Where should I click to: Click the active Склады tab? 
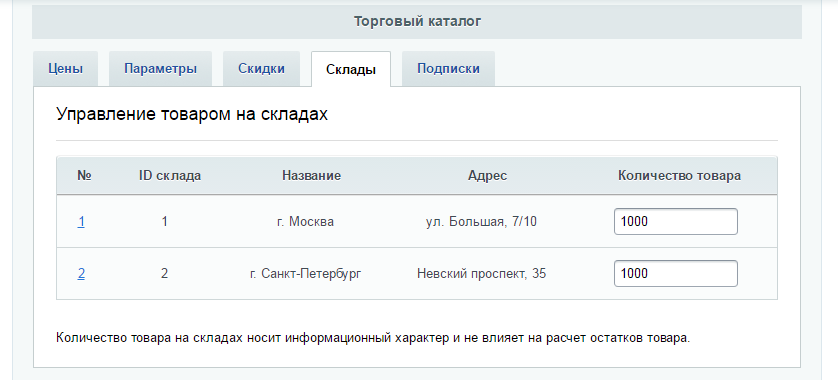(x=351, y=69)
